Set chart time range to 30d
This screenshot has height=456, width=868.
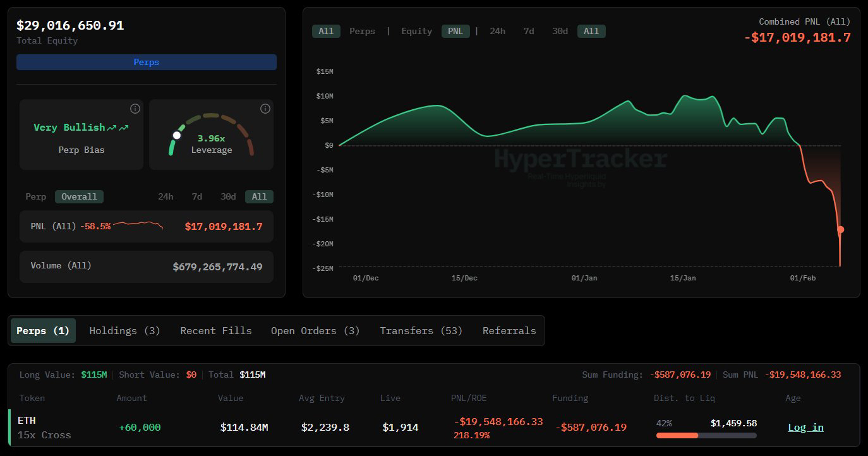pyautogui.click(x=560, y=31)
